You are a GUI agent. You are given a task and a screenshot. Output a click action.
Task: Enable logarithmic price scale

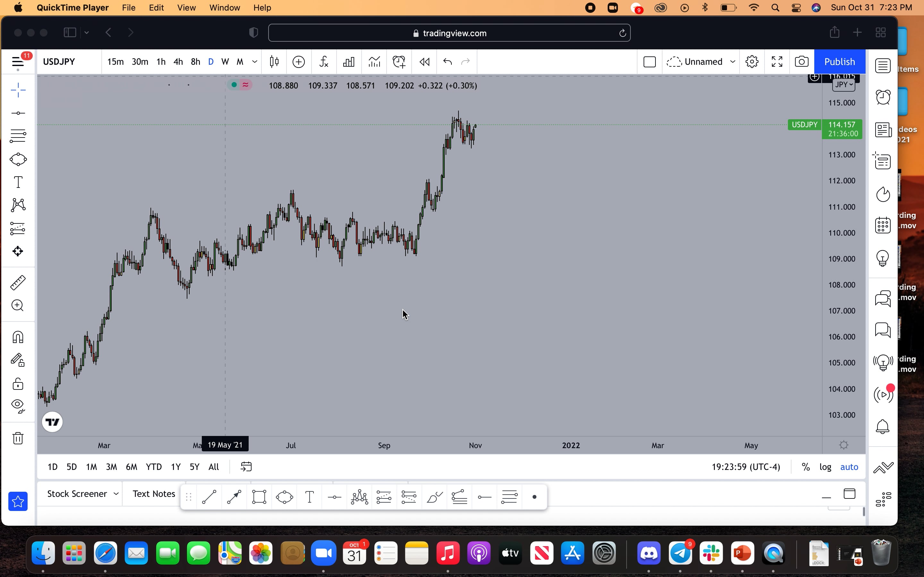825,466
